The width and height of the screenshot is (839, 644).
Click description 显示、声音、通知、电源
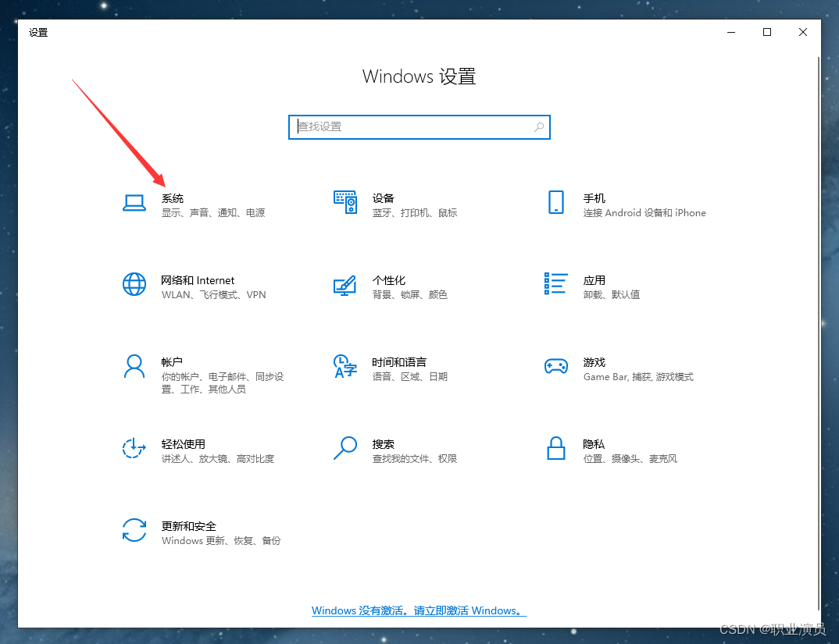point(213,213)
